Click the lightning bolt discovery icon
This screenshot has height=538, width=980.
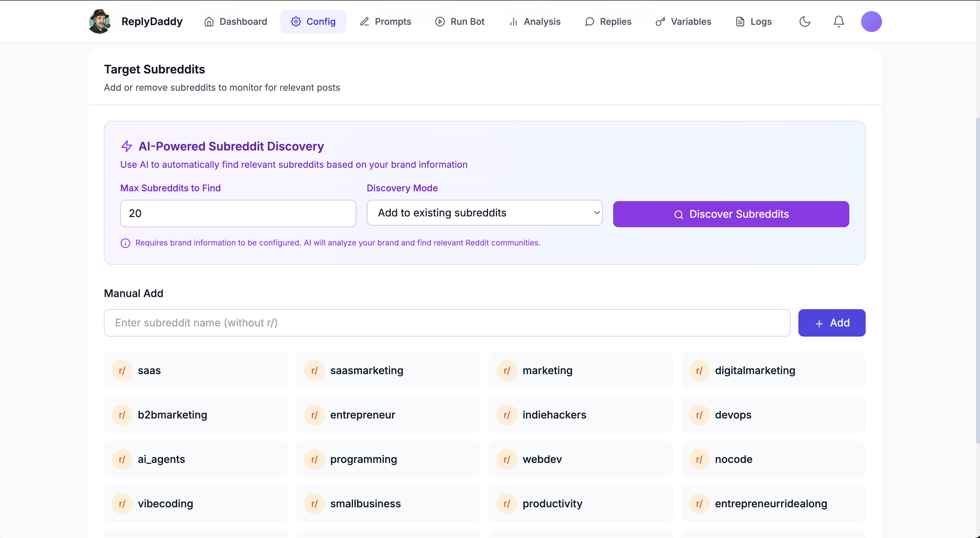126,146
